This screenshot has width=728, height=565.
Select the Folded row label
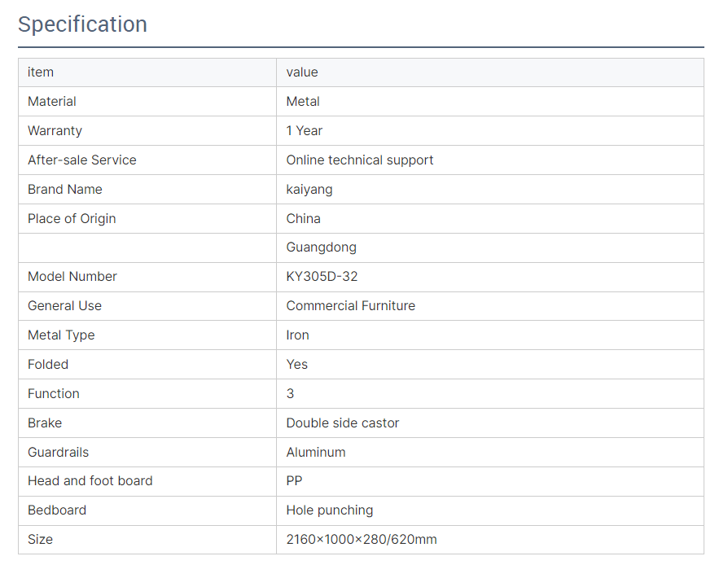pyautogui.click(x=48, y=365)
